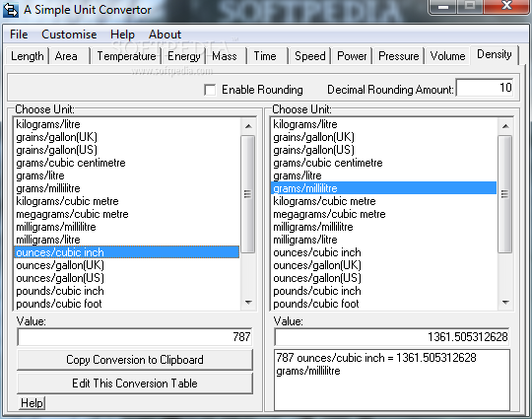Click the small Help button at bottom

click(x=32, y=403)
